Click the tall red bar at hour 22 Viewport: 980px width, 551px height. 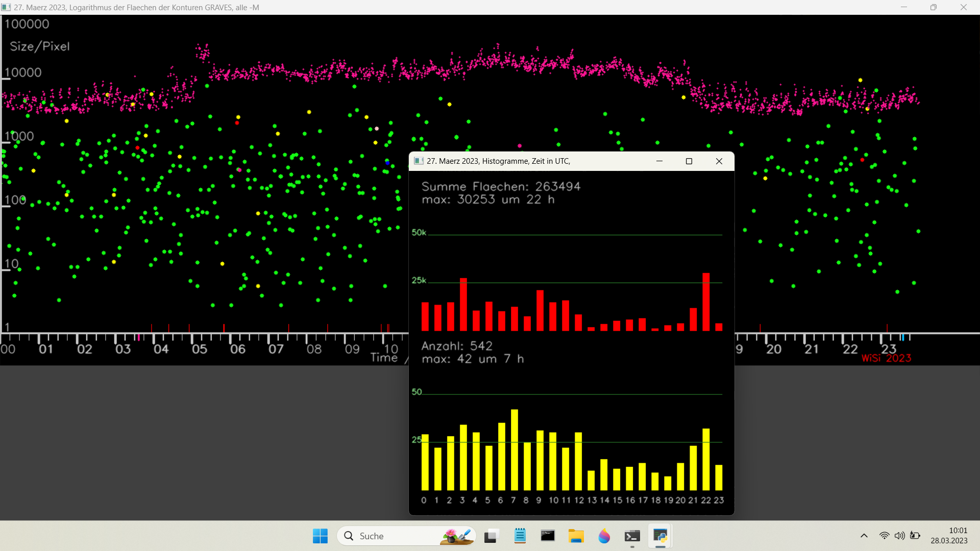(706, 302)
